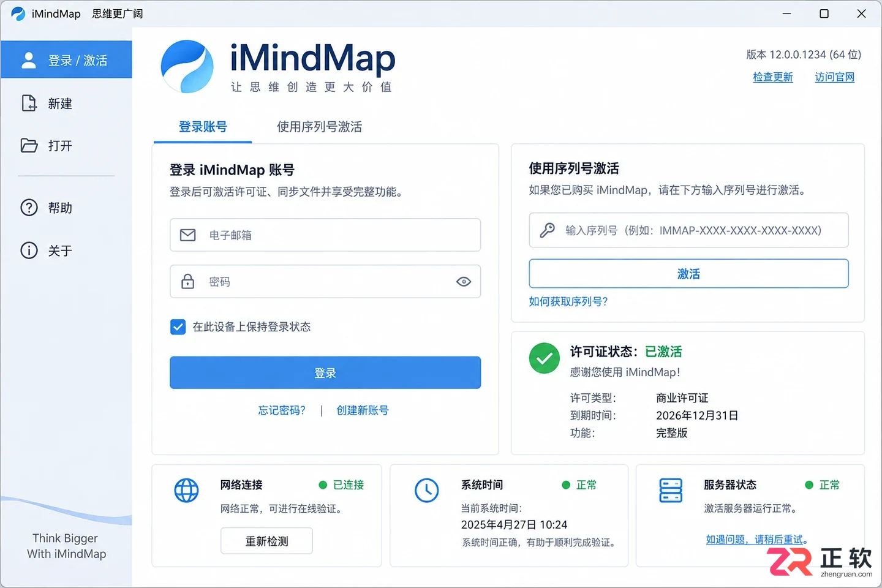Click the 重新检测 button
Image resolution: width=882 pixels, height=588 pixels.
[x=266, y=541]
